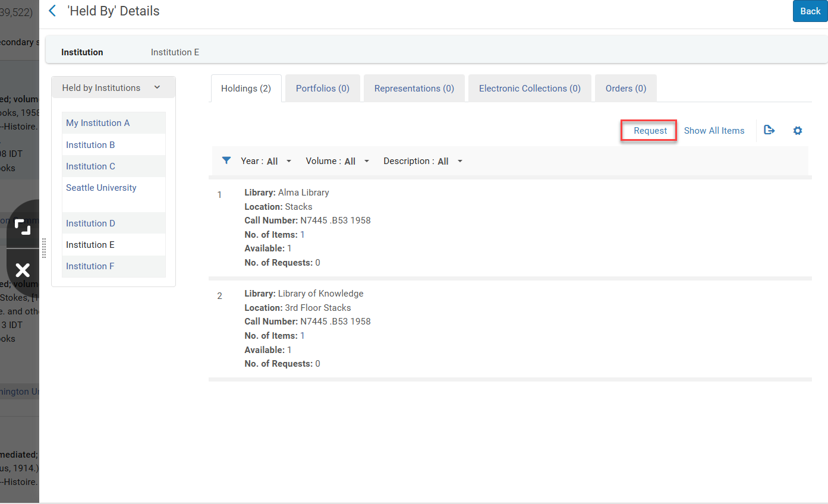The height and width of the screenshot is (504, 828).
Task: Click the panel drag handle dots
Action: (x=44, y=248)
